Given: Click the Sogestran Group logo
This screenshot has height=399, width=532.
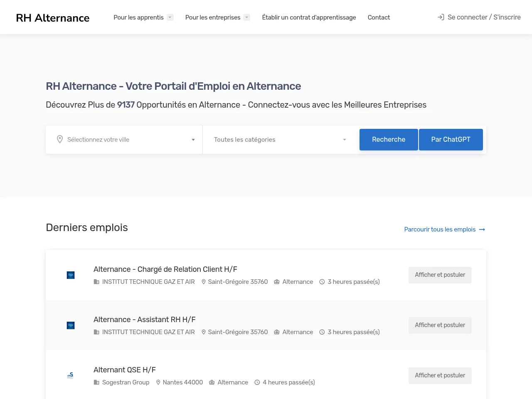Looking at the screenshot, I should 71,375.
